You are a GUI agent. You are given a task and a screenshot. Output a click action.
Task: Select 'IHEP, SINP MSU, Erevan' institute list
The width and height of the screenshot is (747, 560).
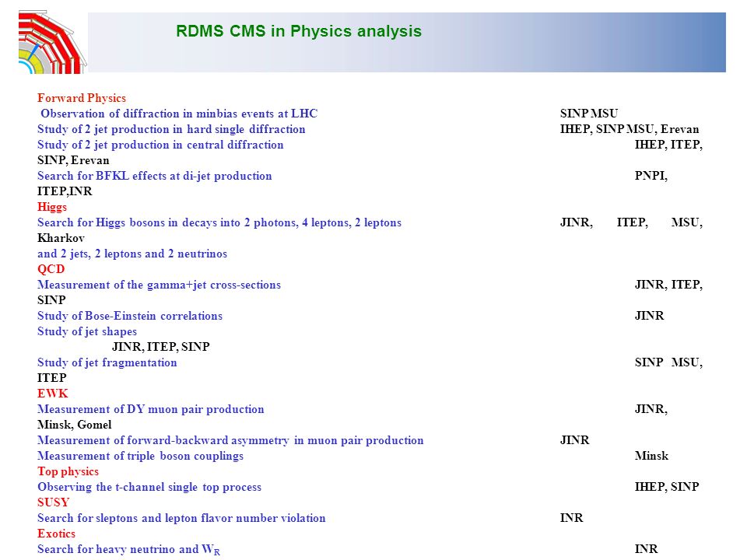point(630,129)
